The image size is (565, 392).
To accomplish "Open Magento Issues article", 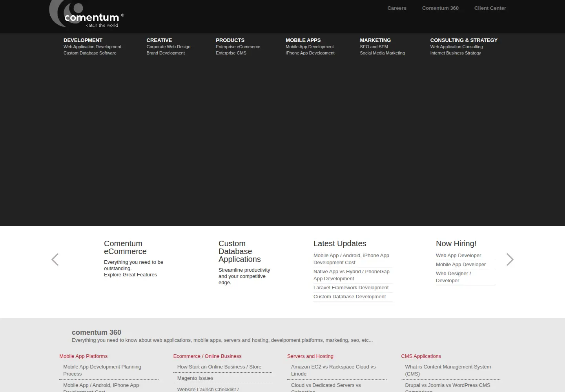I will 195,378.
